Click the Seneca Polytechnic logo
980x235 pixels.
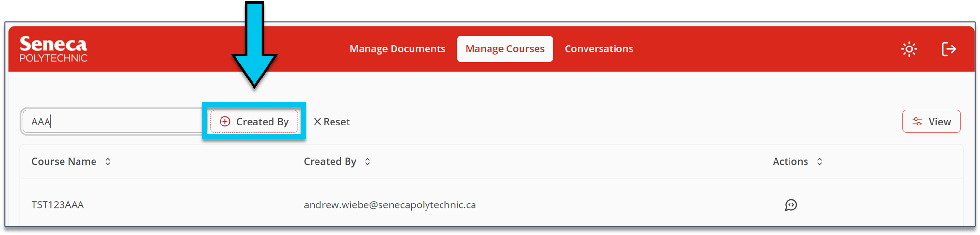tap(53, 48)
